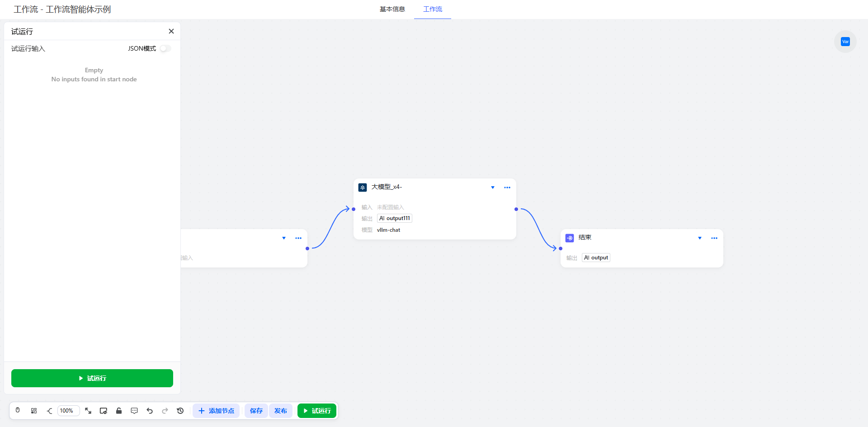Collapse the 结束 node with its arrow

(x=700, y=238)
